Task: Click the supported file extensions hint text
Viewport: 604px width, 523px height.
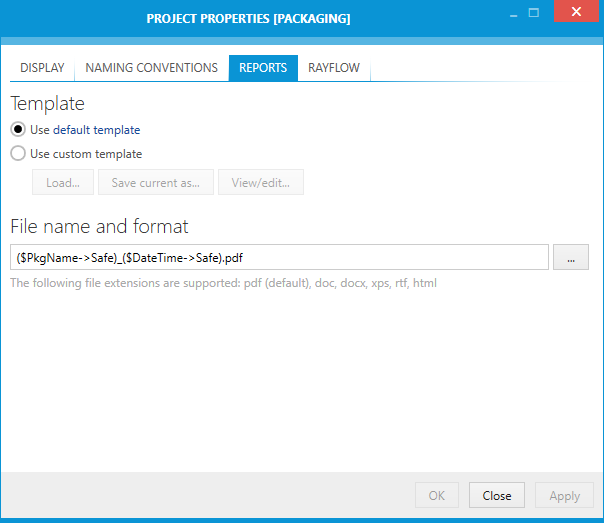Action: tap(223, 283)
